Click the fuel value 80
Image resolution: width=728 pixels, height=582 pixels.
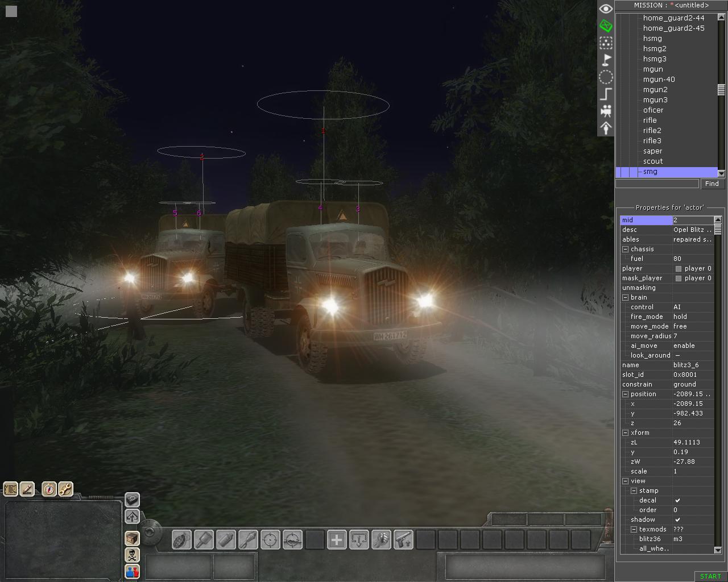tap(693, 259)
